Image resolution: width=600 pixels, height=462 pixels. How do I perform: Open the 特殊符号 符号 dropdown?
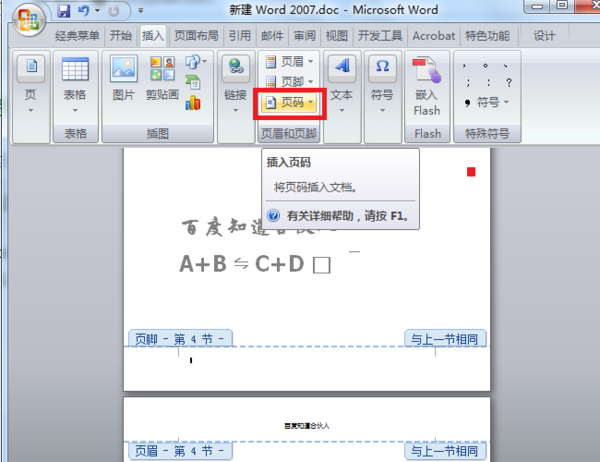point(487,102)
